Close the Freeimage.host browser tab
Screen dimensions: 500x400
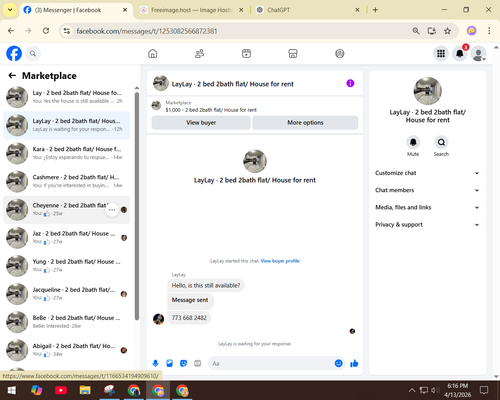coord(241,10)
